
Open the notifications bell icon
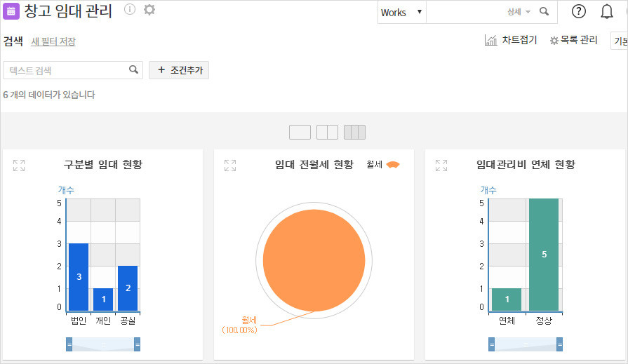[607, 11]
